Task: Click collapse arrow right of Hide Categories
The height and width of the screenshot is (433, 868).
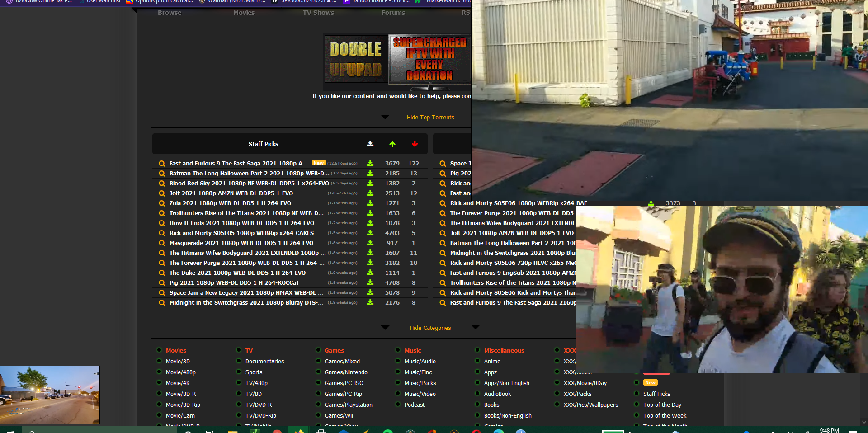Action: (476, 327)
